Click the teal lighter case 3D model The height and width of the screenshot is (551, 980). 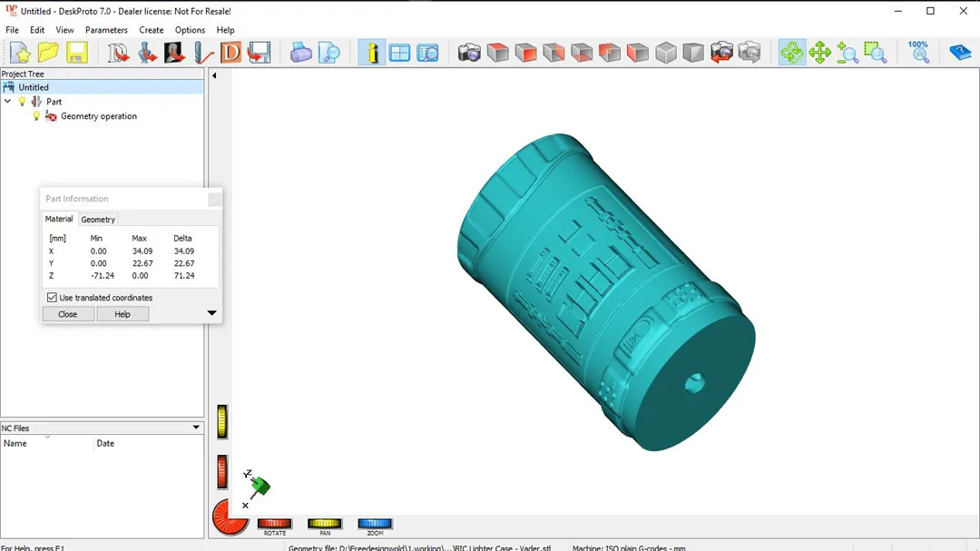pos(606,291)
